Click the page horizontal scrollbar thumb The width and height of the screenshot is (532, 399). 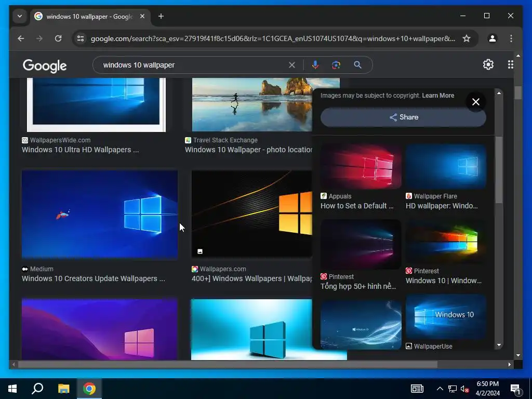point(228,365)
